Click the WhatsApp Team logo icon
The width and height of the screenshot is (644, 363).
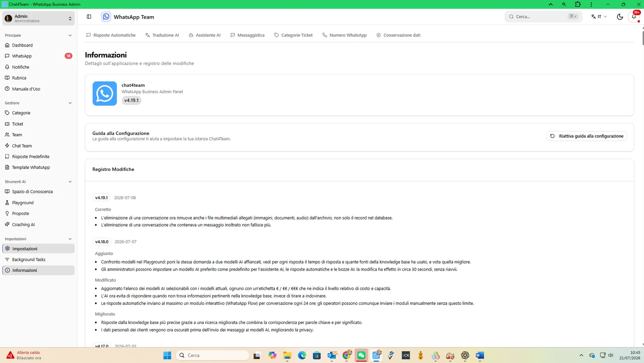tap(106, 16)
